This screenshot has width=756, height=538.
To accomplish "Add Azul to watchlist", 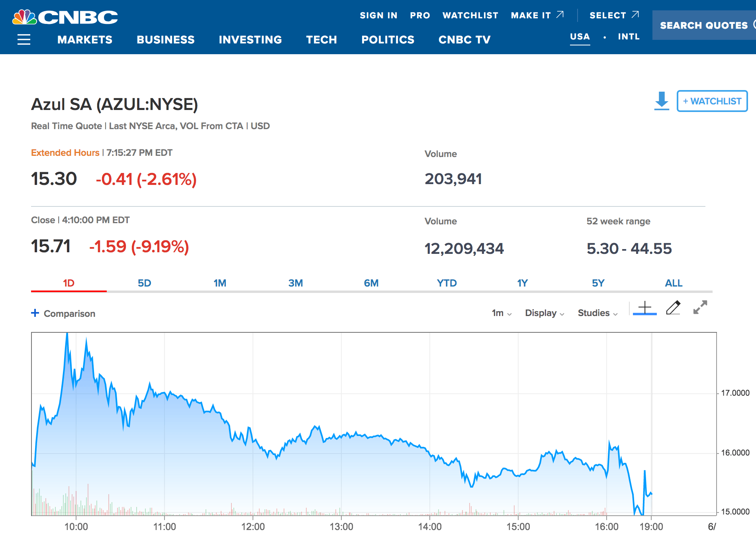I will point(712,101).
